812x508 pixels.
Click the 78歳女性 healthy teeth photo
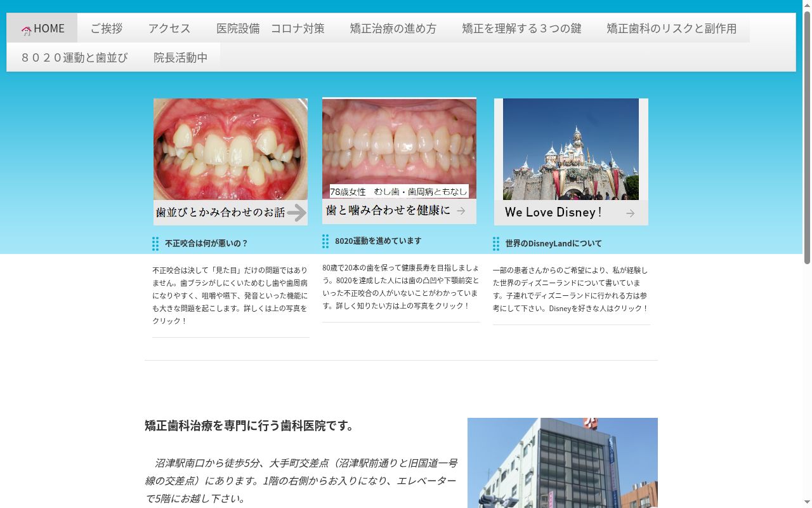tap(399, 148)
